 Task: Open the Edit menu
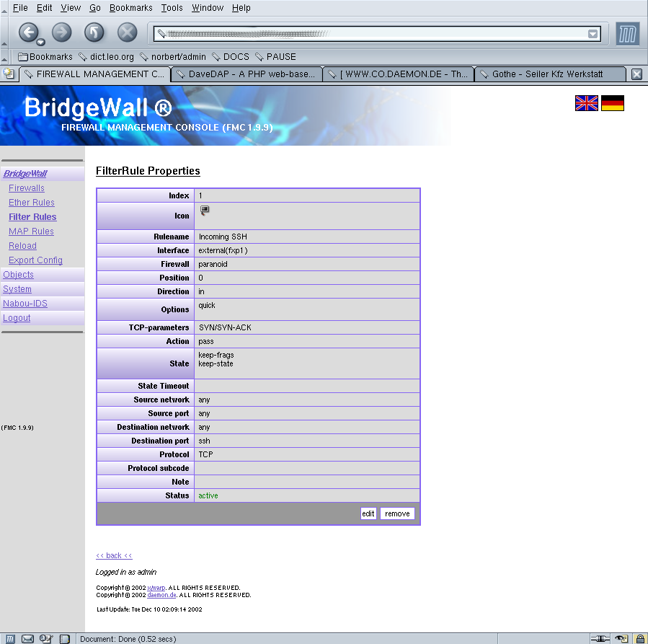click(44, 8)
